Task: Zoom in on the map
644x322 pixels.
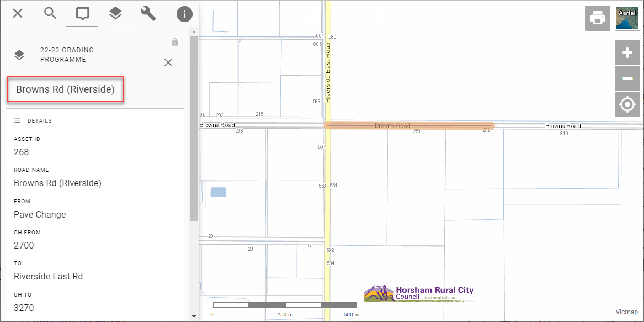Action: click(x=627, y=53)
